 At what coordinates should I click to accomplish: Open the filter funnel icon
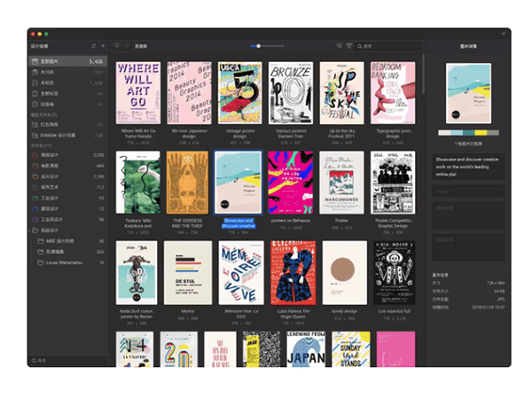pyautogui.click(x=348, y=46)
